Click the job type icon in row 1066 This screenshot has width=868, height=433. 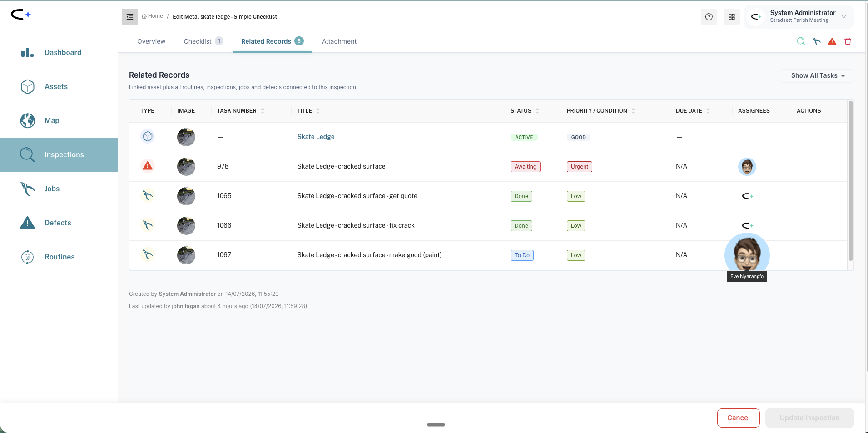148,225
